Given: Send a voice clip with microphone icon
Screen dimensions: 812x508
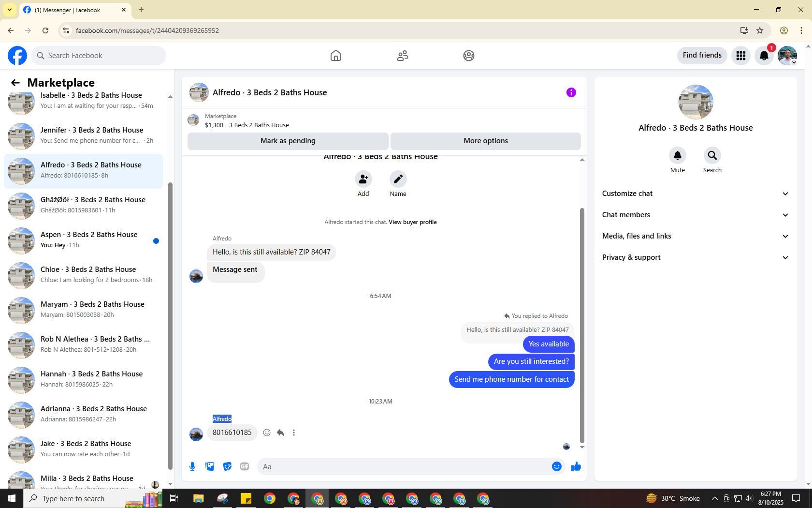Looking at the screenshot, I should (x=192, y=466).
